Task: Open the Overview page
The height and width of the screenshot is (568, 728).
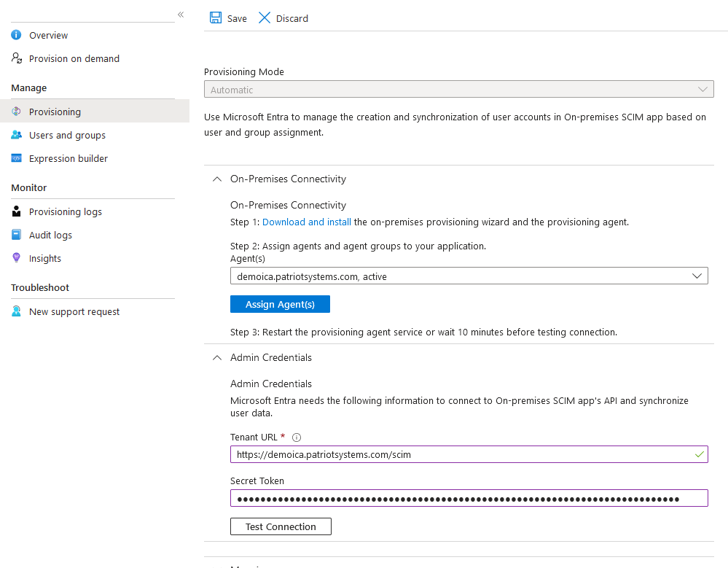Action: tap(48, 35)
